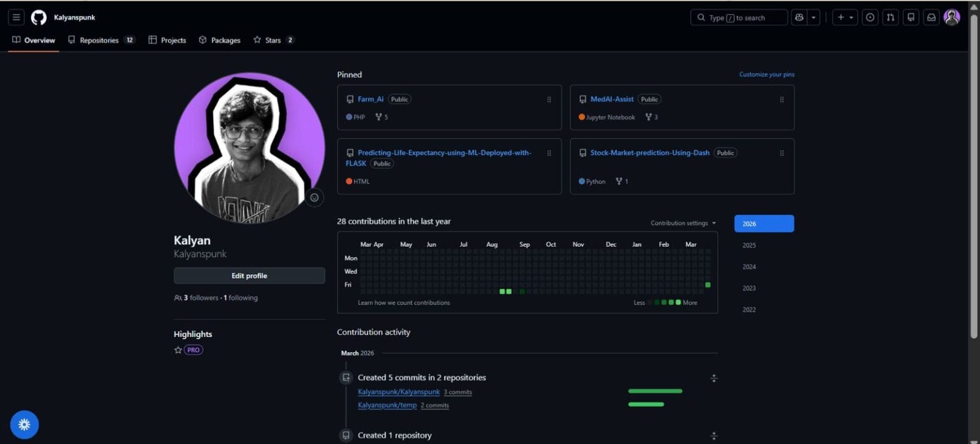Open the Pull requests icon

pos(890,17)
